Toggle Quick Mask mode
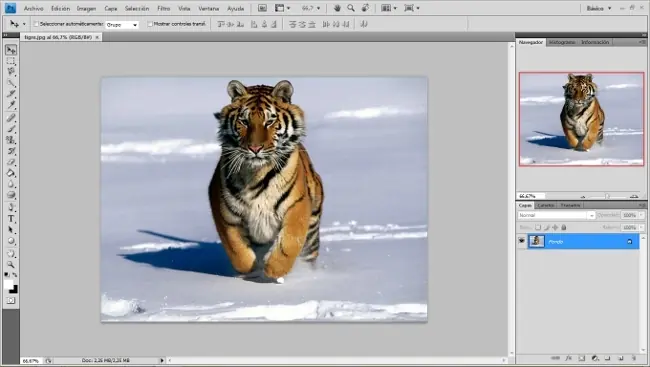650x367 pixels. pos(11,301)
